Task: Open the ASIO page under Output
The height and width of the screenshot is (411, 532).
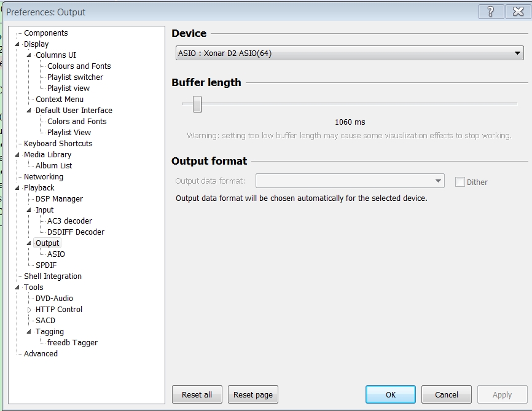Action: click(x=56, y=254)
